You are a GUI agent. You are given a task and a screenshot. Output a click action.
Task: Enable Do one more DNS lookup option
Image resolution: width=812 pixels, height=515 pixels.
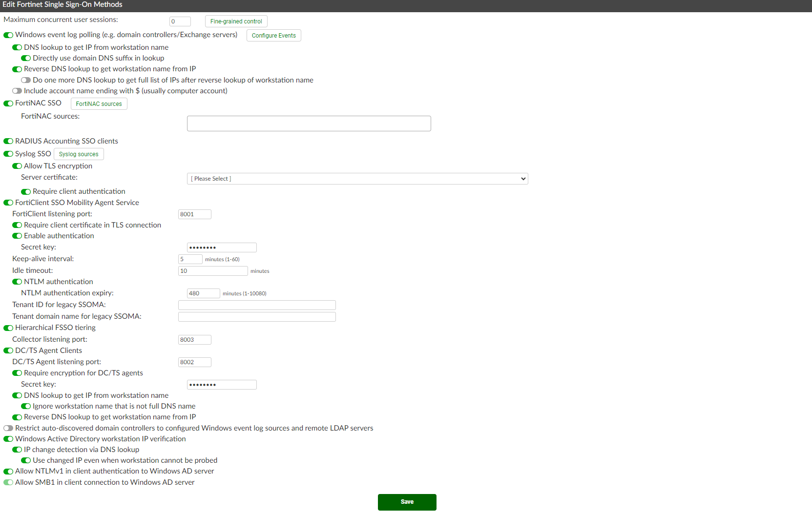[26, 81]
